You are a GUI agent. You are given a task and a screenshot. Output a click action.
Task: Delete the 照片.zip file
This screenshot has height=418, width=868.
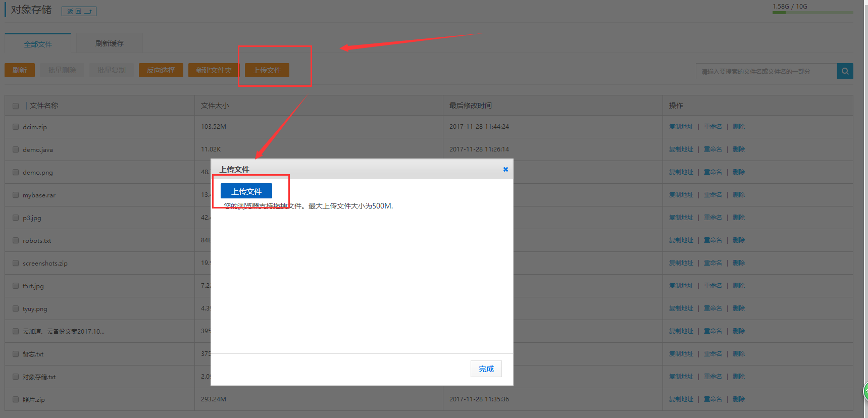coord(738,399)
